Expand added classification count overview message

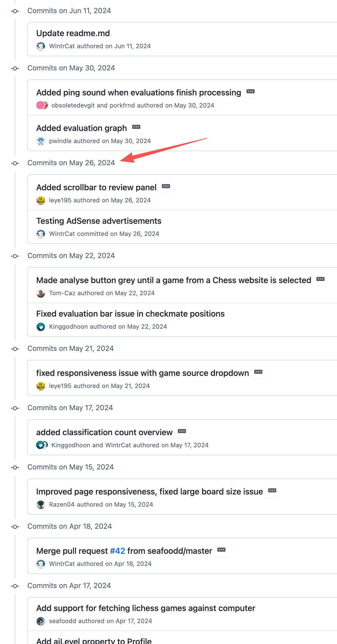[x=182, y=431]
